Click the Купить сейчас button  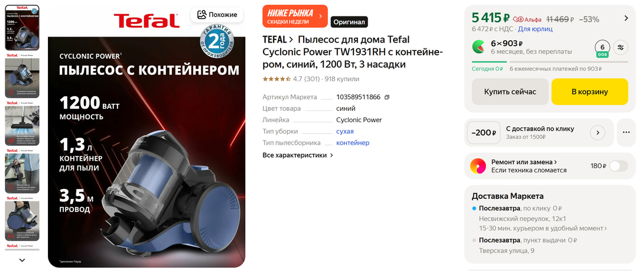coord(510,92)
